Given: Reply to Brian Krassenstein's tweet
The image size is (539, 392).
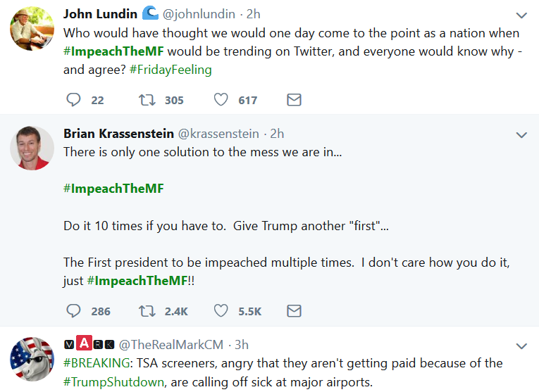Looking at the screenshot, I should pos(74,310).
